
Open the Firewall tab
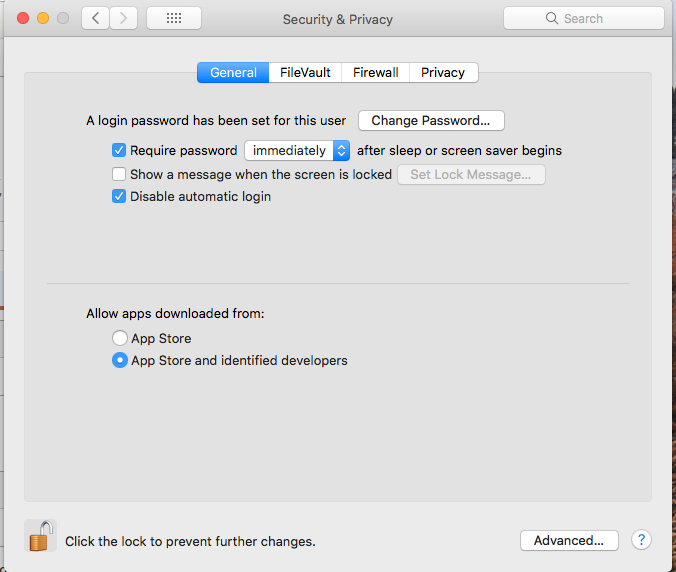point(375,72)
